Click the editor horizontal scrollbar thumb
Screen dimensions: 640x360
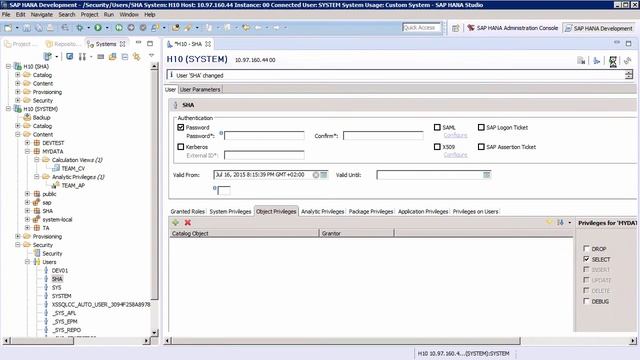pos(346,341)
